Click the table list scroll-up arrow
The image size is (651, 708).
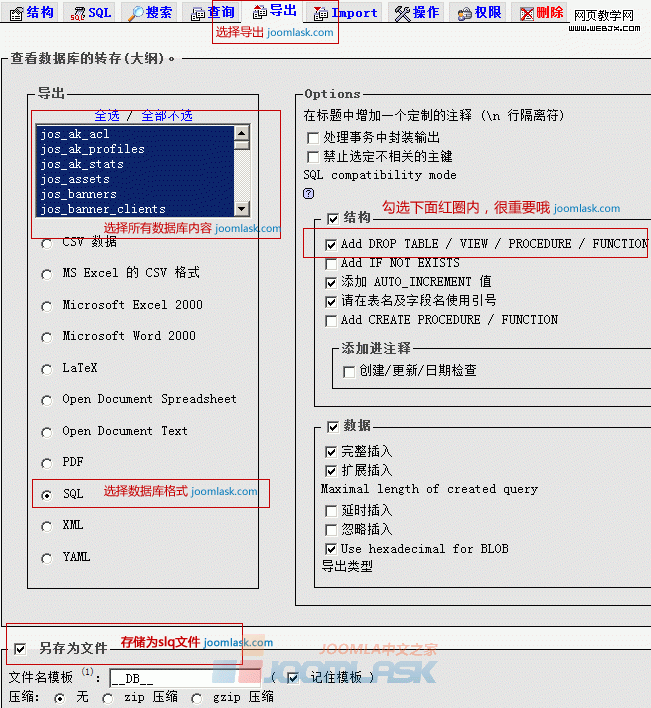(x=242, y=133)
